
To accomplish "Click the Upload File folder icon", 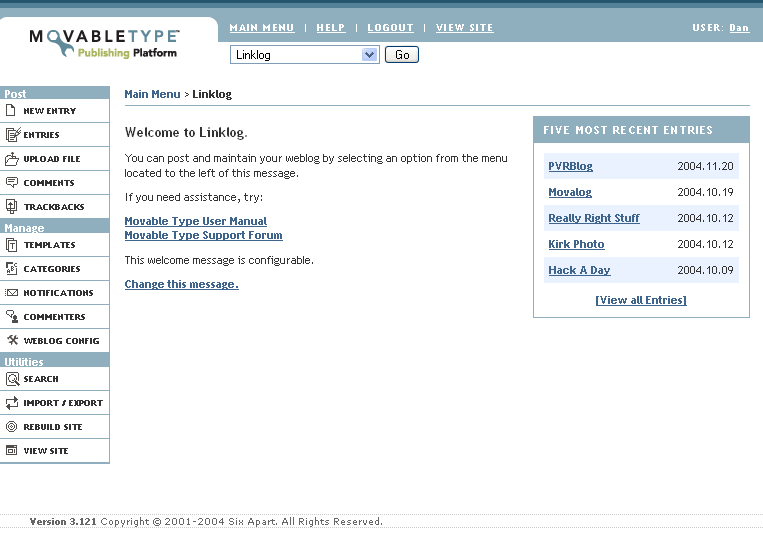I will click(12, 159).
